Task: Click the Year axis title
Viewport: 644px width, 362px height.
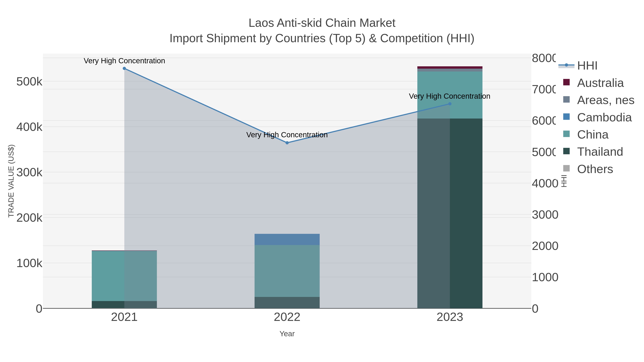Action: (287, 334)
